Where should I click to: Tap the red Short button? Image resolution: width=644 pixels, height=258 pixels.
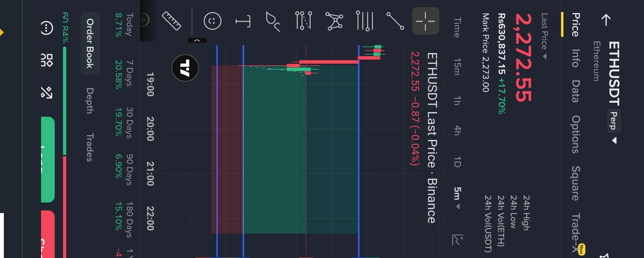48,234
